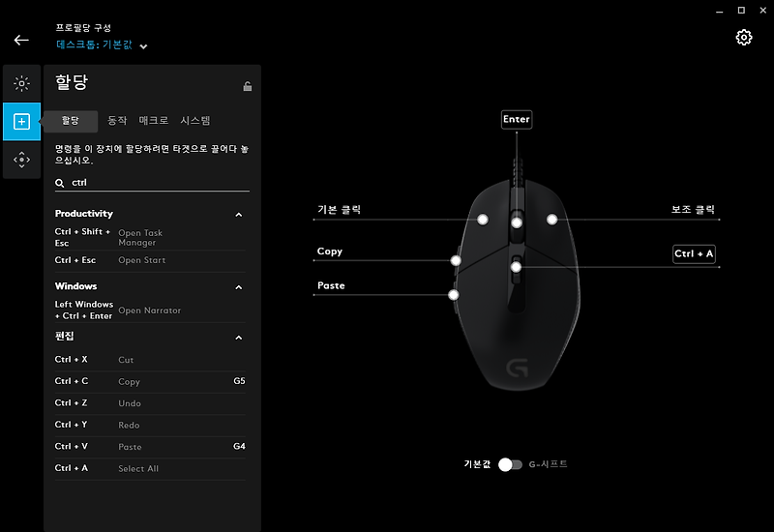Collapse the Windows section
Screen dimensions: 774x532
(x=239, y=286)
